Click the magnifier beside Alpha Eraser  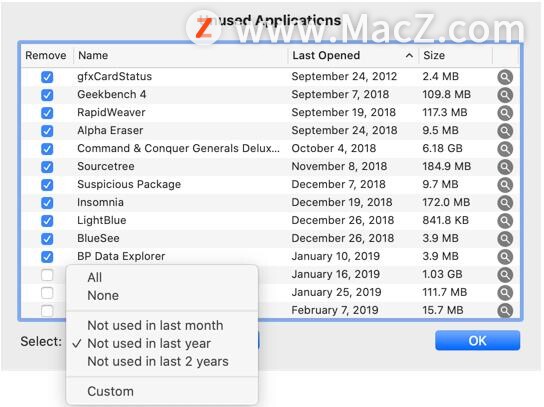point(505,131)
